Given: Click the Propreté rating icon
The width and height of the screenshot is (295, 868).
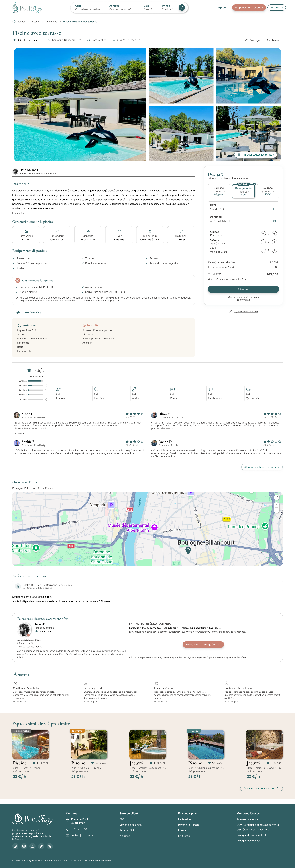Looking at the screenshot, I should click(58, 389).
